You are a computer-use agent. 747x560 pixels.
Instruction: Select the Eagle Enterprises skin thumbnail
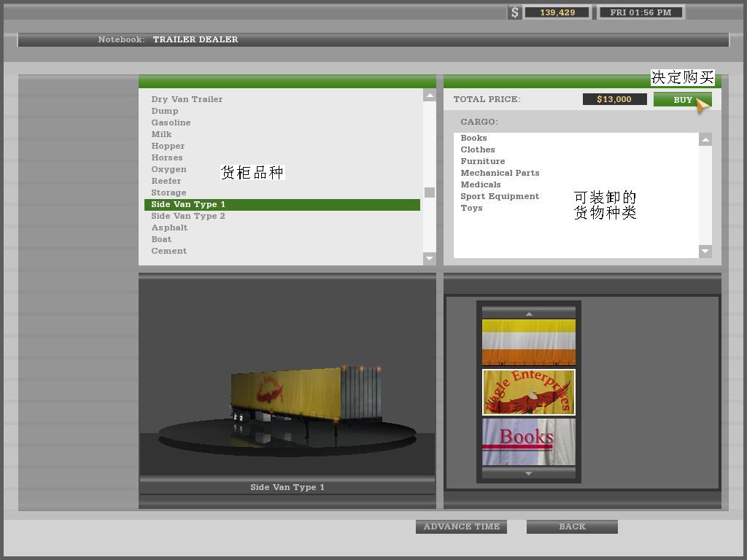point(529,392)
